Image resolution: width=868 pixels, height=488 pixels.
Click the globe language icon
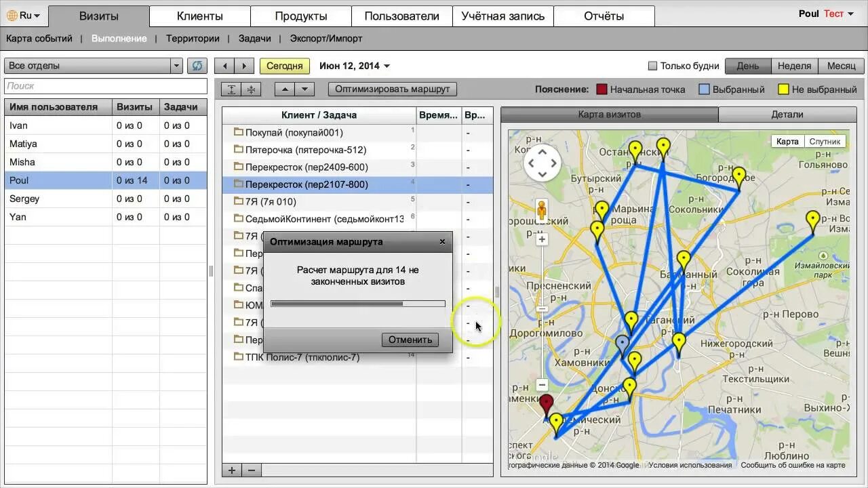pos(12,15)
